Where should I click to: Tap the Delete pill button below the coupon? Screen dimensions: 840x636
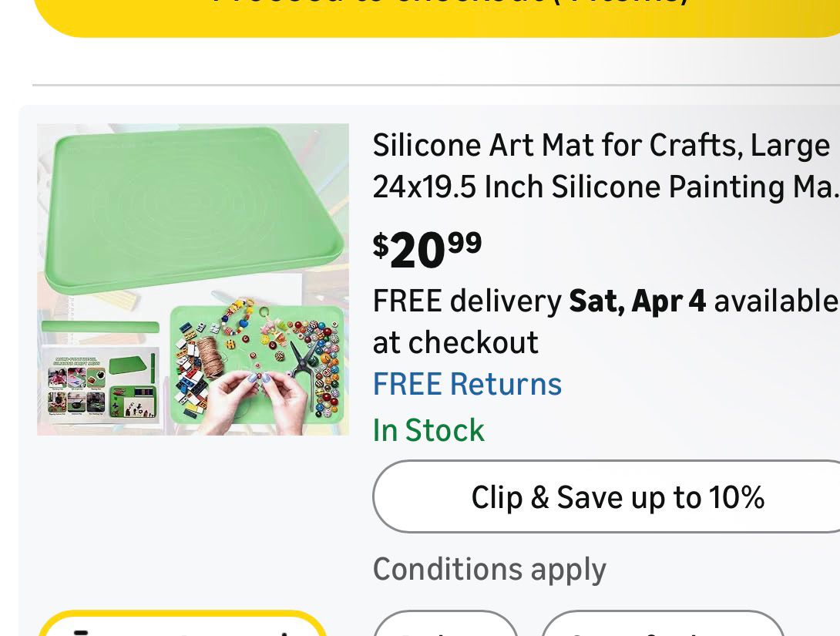coord(445,628)
